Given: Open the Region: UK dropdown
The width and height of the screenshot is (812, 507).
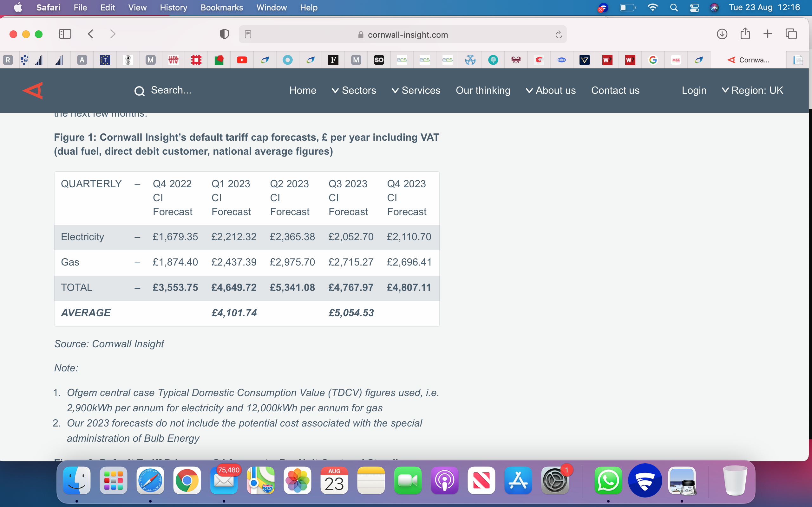Looking at the screenshot, I should [x=752, y=91].
